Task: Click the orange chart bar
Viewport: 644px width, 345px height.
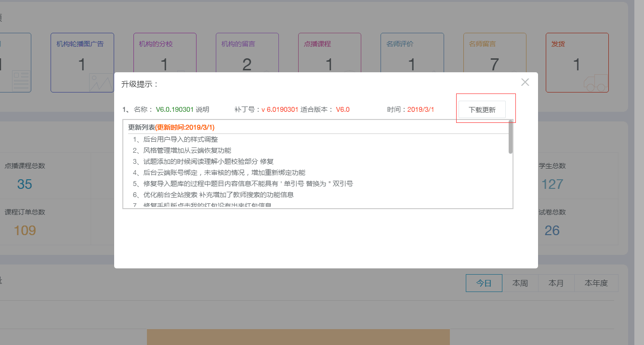Action: click(298, 337)
